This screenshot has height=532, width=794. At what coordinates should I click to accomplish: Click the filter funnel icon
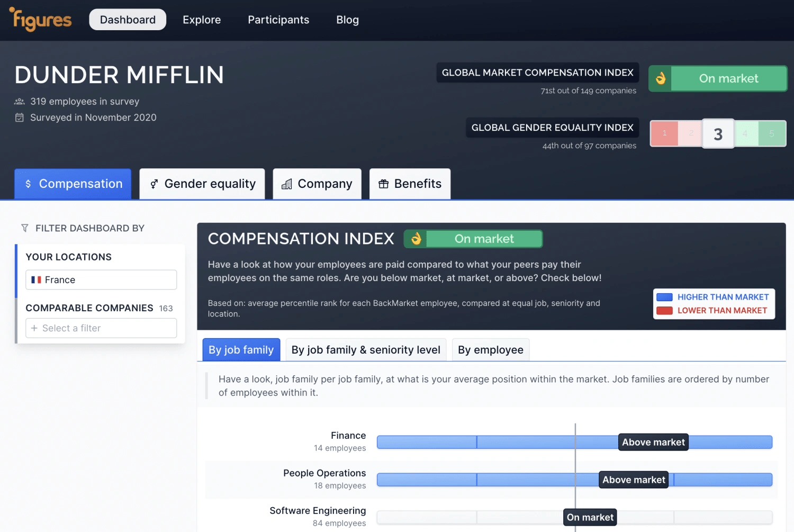(x=24, y=228)
